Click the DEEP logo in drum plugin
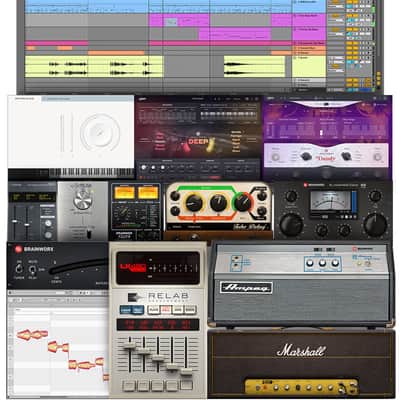This screenshot has height=400, width=400. pos(198,142)
